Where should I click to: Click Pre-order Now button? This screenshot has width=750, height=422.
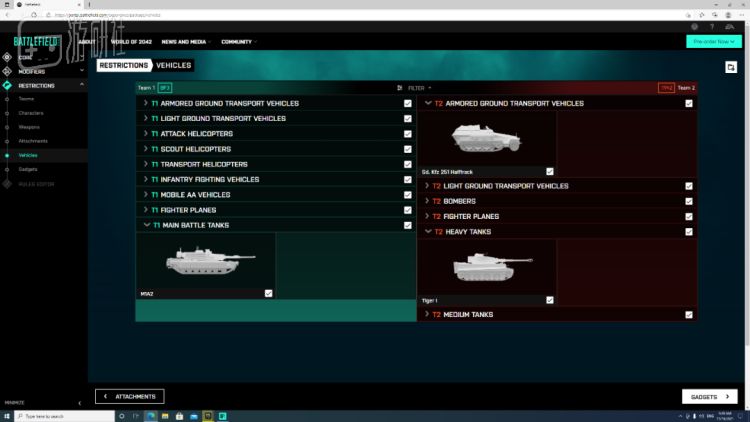pyautogui.click(x=714, y=42)
